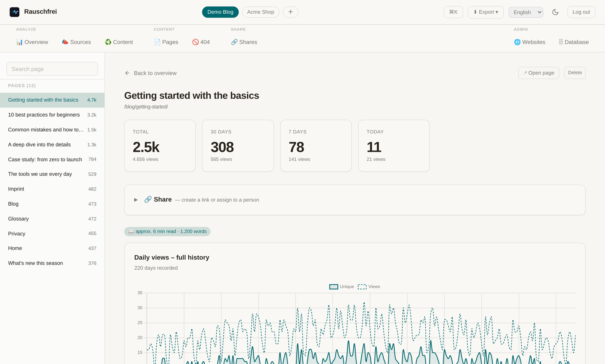Toggle the Unique series legend swatch
The height and width of the screenshot is (364, 605).
[x=334, y=287]
